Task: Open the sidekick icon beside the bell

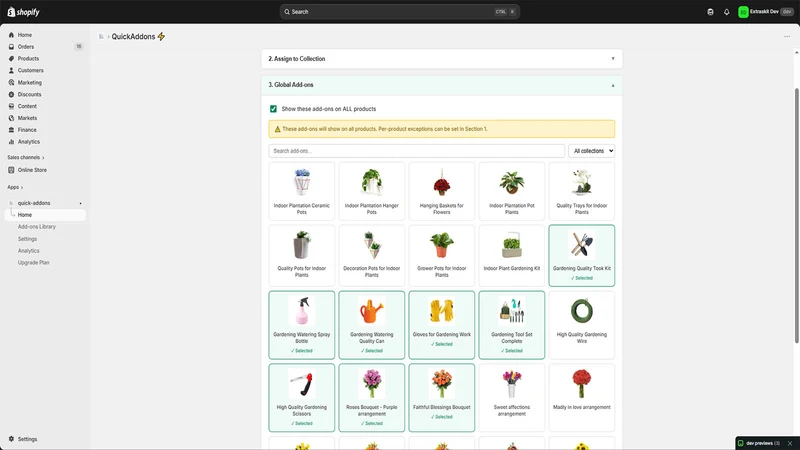Action: (710, 12)
